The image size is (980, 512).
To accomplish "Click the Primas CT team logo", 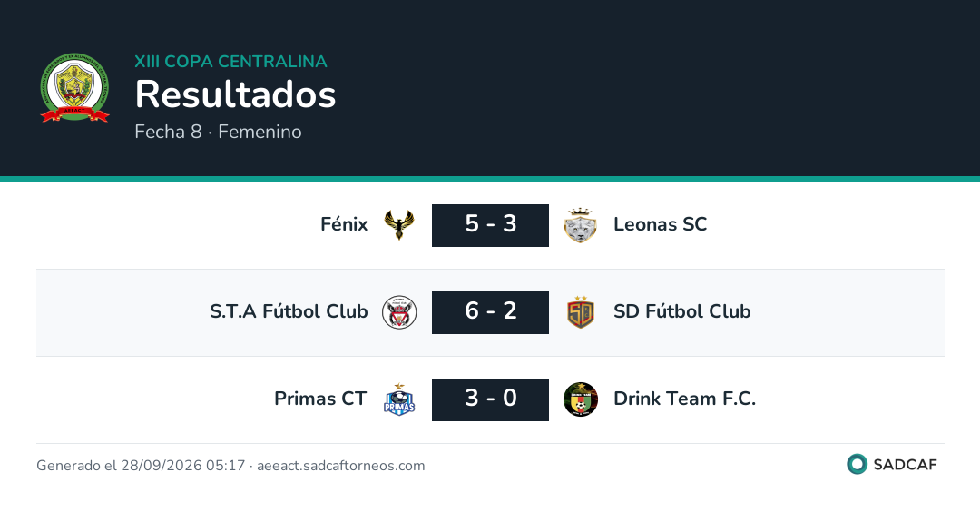I will pos(398,399).
